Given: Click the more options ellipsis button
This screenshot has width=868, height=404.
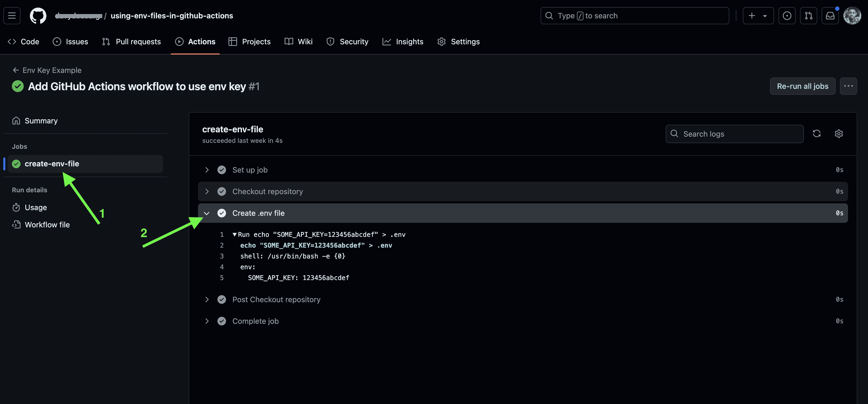Looking at the screenshot, I should tap(849, 86).
